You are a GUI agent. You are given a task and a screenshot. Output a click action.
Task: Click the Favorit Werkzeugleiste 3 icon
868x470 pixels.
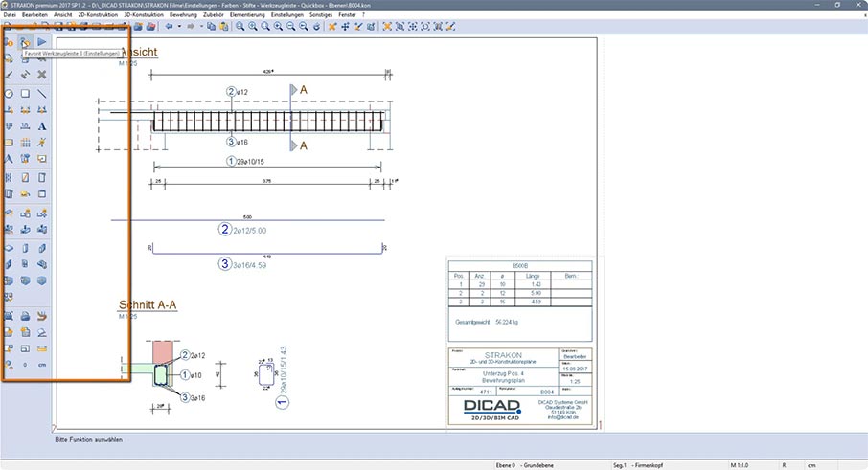(x=26, y=42)
